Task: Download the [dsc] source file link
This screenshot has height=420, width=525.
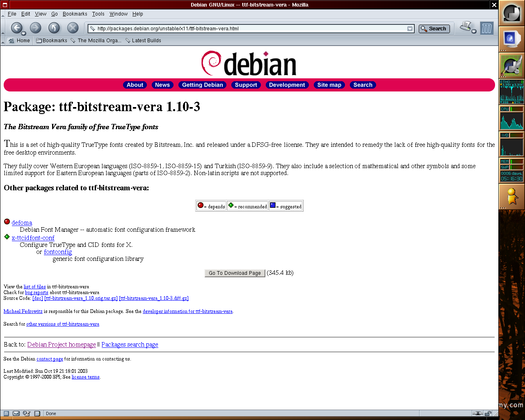Action: (x=38, y=298)
